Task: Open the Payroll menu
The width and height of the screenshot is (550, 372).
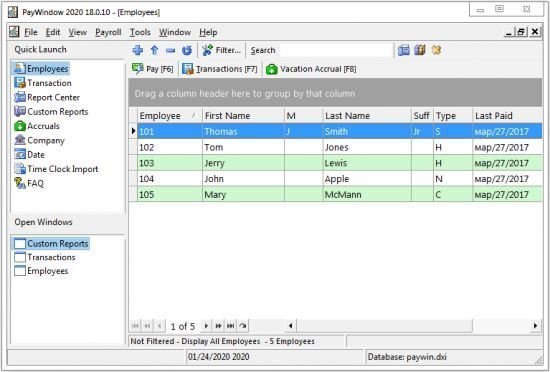Action: 108,32
